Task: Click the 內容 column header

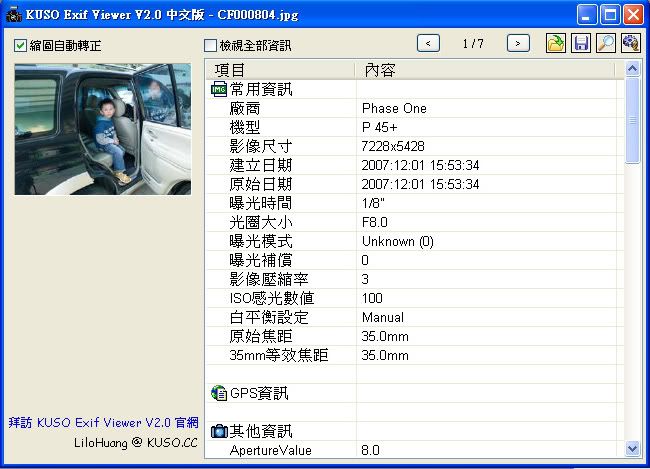Action: (488, 69)
